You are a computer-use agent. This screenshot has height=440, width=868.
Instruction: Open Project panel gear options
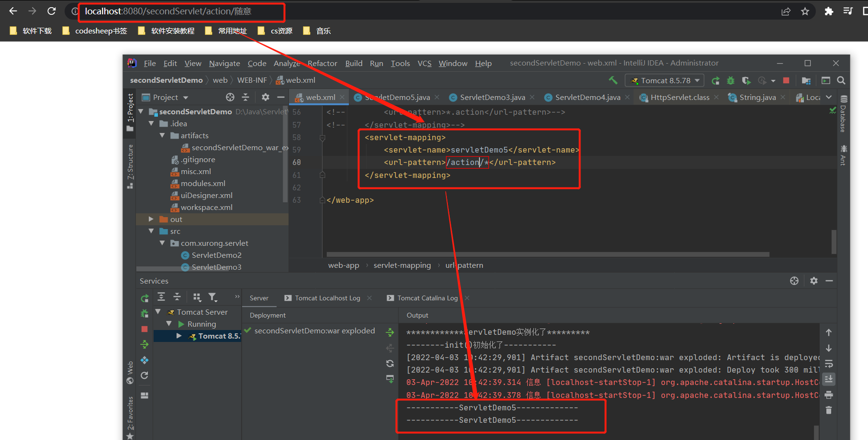click(x=266, y=97)
